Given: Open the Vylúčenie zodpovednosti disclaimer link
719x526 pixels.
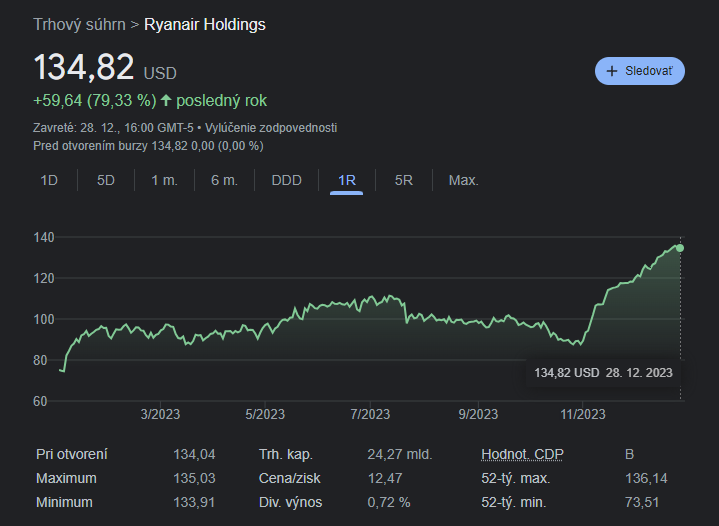Looking at the screenshot, I should point(271,128).
